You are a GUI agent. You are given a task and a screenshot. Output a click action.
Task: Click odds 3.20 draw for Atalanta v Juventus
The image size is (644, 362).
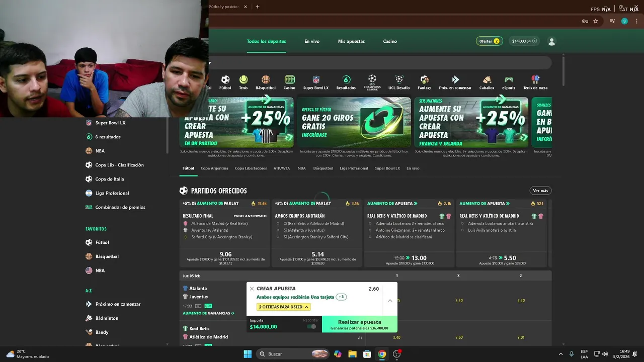(x=458, y=301)
